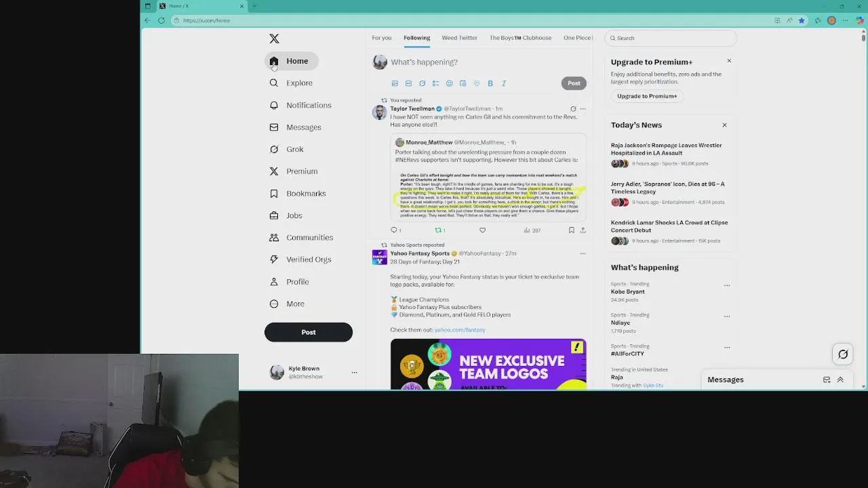This screenshot has height=488, width=868.
Task: Add media image to post composer
Action: (x=395, y=83)
